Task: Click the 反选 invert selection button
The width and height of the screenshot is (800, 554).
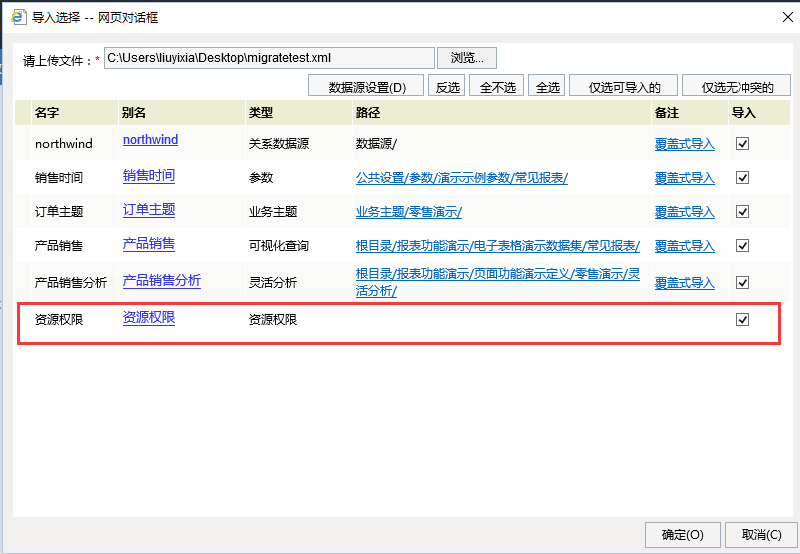Action: 447,87
